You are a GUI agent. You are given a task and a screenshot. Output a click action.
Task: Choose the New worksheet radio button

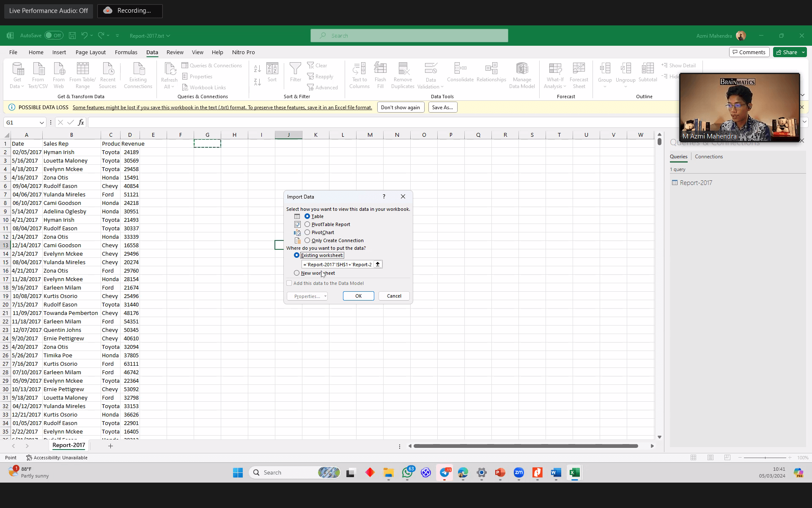point(296,273)
